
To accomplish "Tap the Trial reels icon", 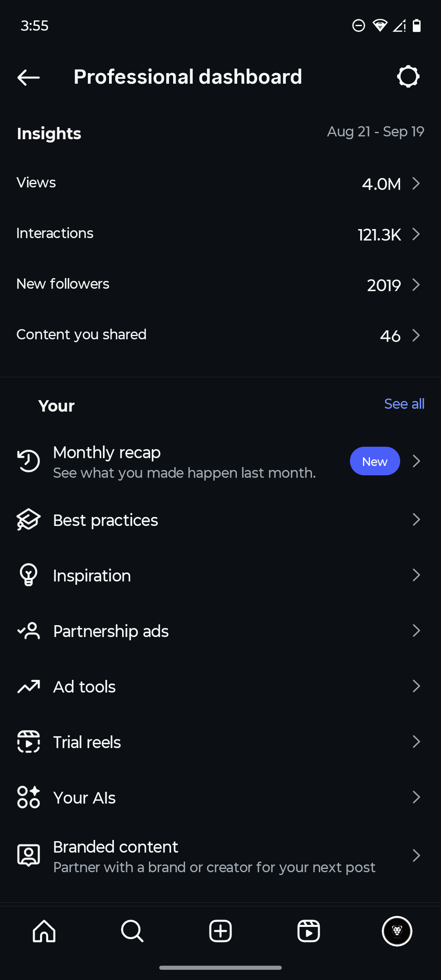I will (29, 742).
